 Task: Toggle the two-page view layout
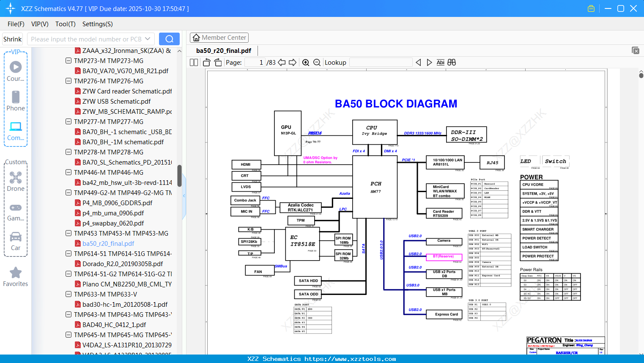194,63
